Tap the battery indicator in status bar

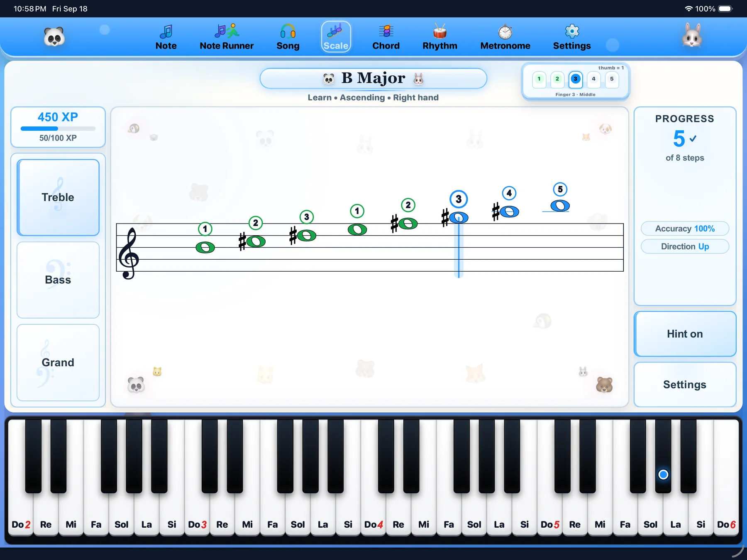(x=725, y=9)
